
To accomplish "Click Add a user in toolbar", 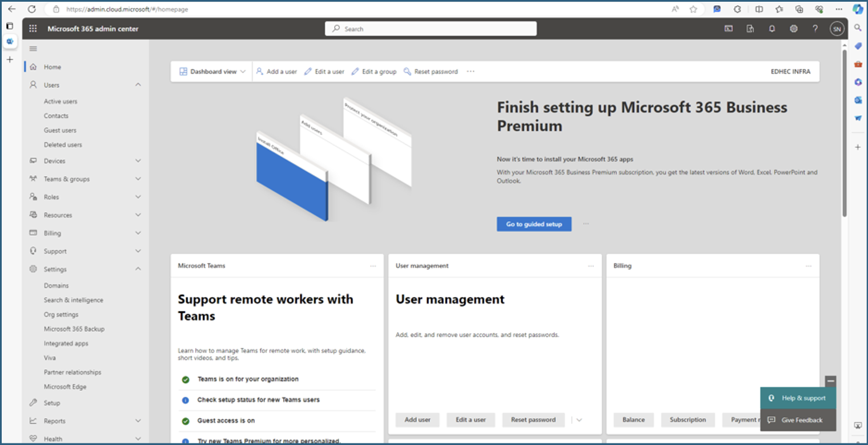I will tap(276, 72).
